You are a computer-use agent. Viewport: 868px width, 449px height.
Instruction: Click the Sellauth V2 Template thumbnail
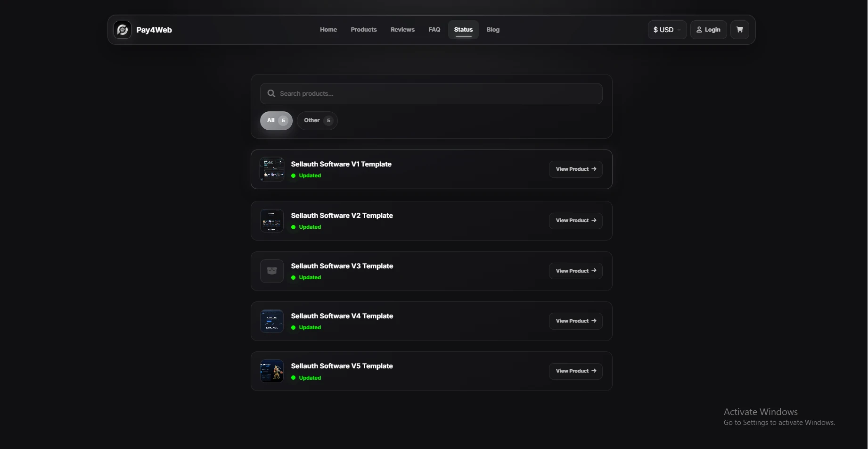tap(272, 221)
